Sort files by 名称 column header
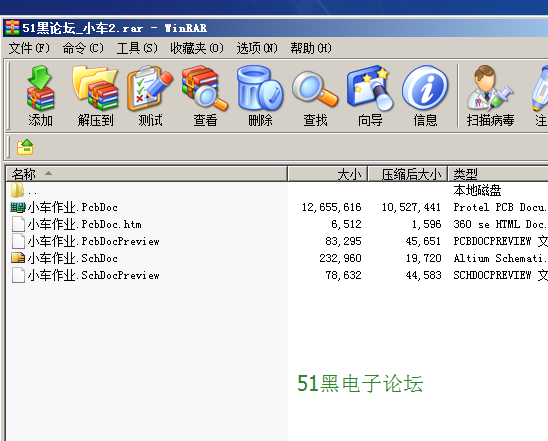Image resolution: width=548 pixels, height=441 pixels. coord(146,174)
